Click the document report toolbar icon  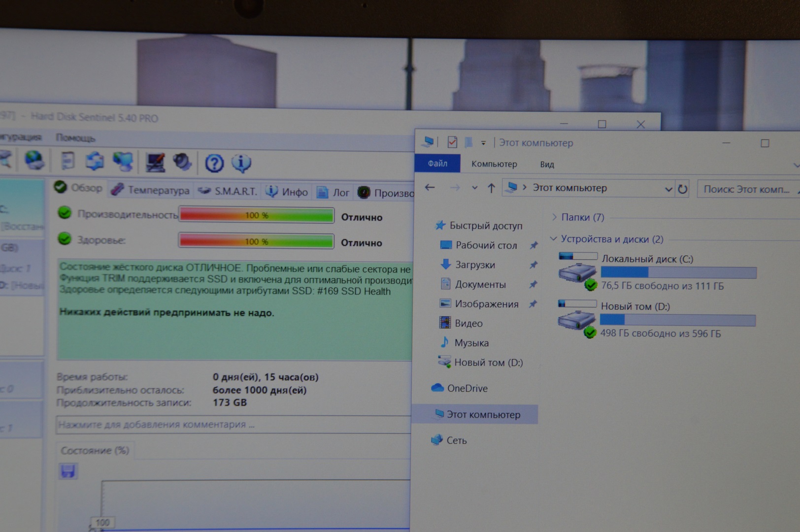pos(67,161)
